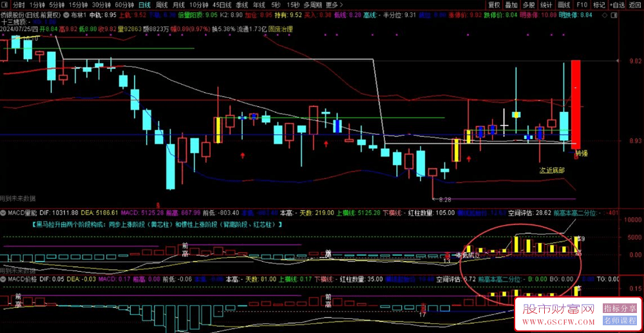Click the 标记 mark tool
The height and width of the screenshot is (333, 644).
coord(599,5)
